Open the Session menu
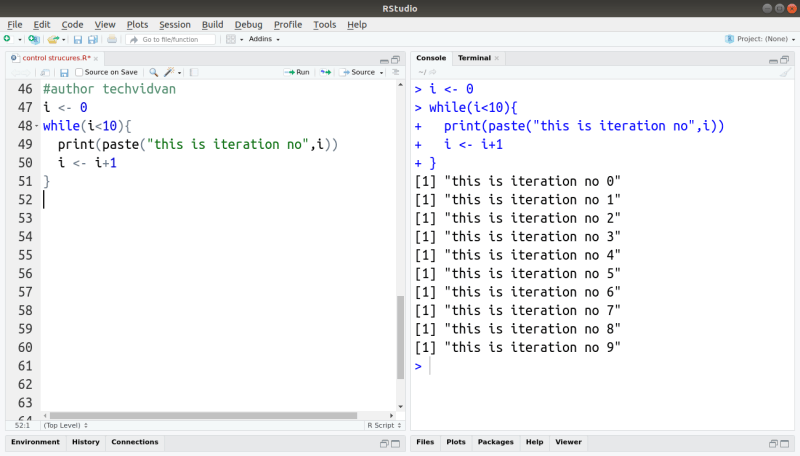 [x=174, y=24]
